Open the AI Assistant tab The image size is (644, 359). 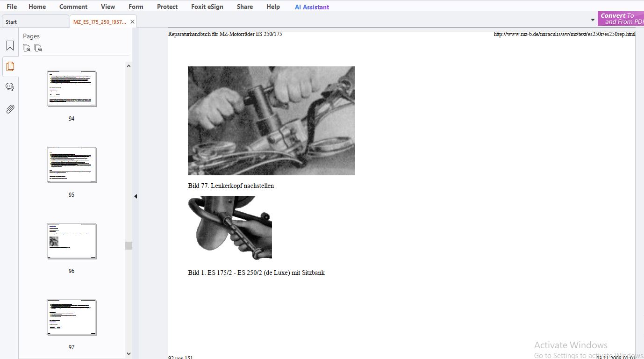[312, 7]
